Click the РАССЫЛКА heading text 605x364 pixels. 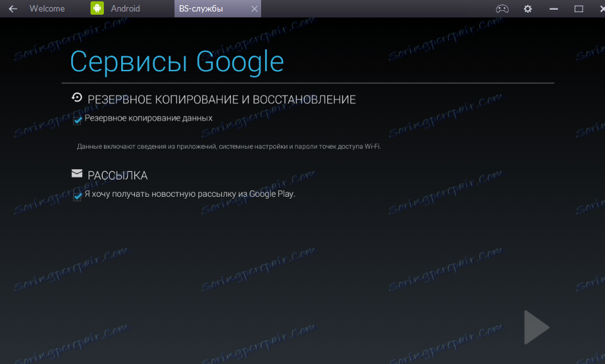coord(117,176)
